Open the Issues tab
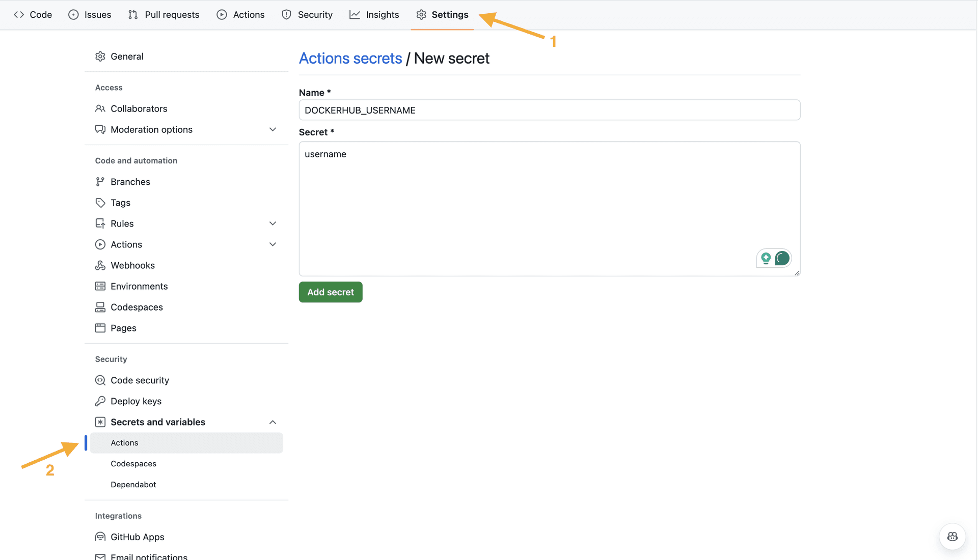This screenshot has width=978, height=560. point(90,15)
